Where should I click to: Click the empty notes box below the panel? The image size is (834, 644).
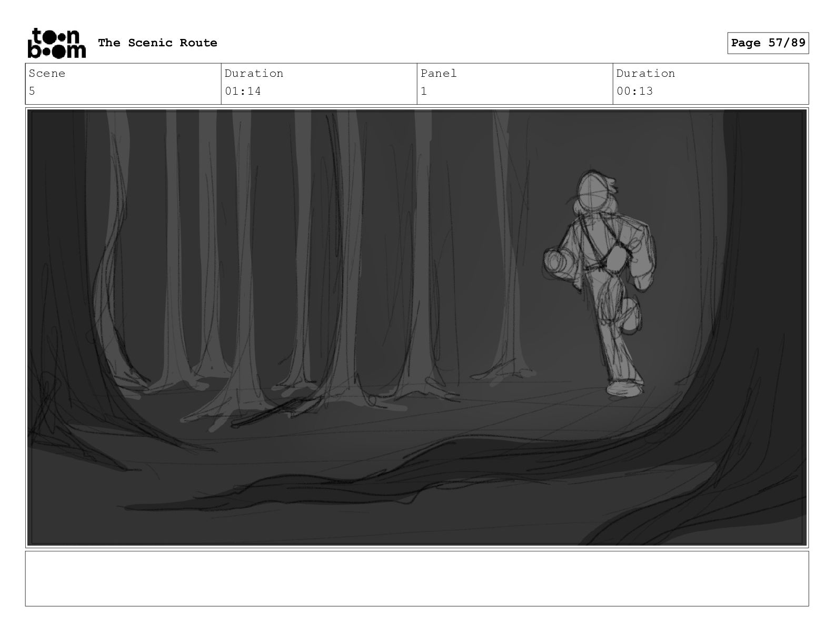(417, 579)
